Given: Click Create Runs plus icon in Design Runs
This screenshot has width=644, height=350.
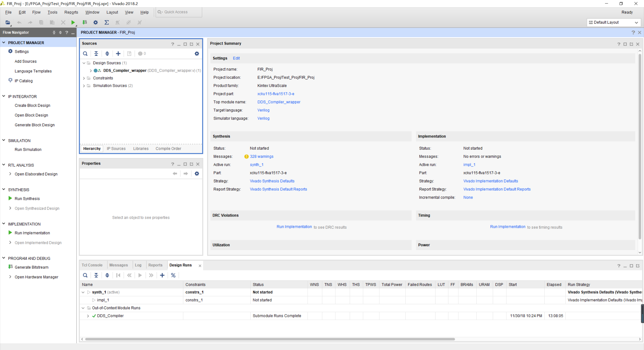Looking at the screenshot, I should point(162,275).
